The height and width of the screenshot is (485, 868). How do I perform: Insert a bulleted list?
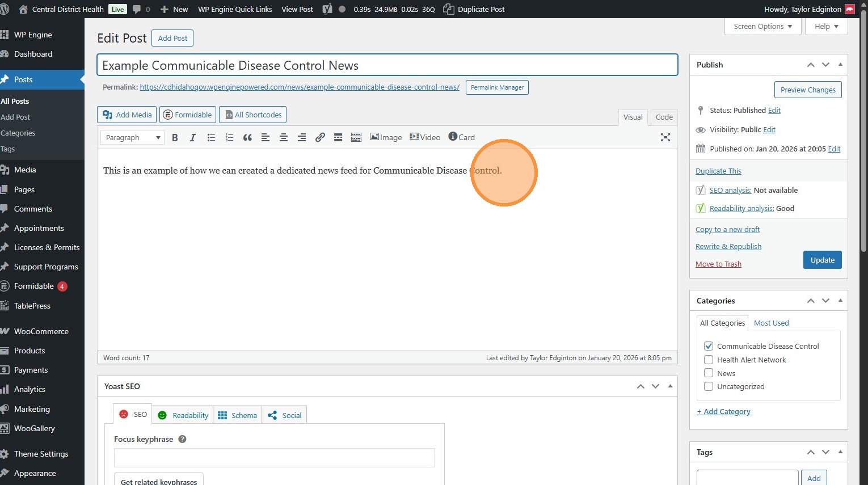[211, 137]
